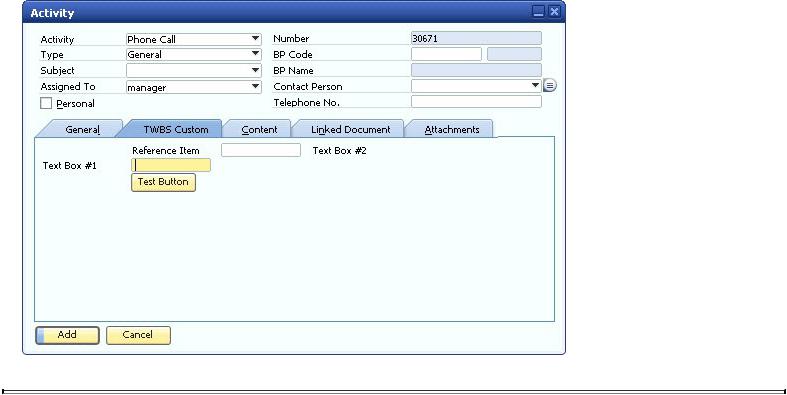Viewport: 787px width, 395px height.
Task: Switch to the General tab
Action: 82,129
